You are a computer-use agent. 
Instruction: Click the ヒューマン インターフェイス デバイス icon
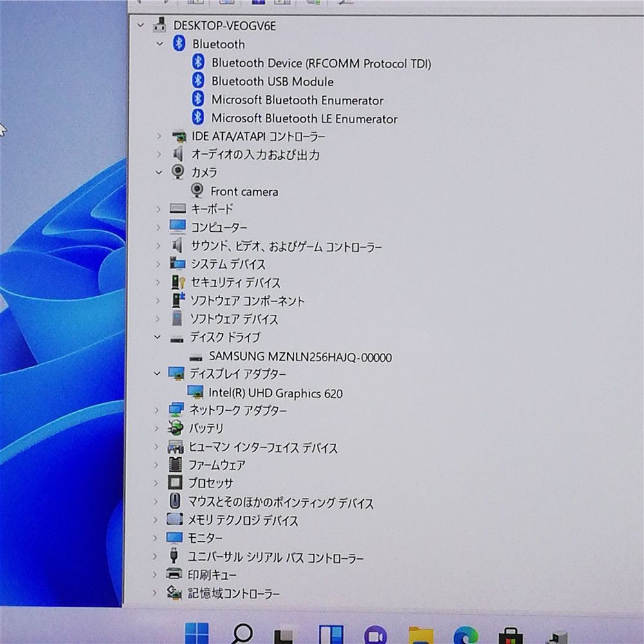tap(175, 446)
